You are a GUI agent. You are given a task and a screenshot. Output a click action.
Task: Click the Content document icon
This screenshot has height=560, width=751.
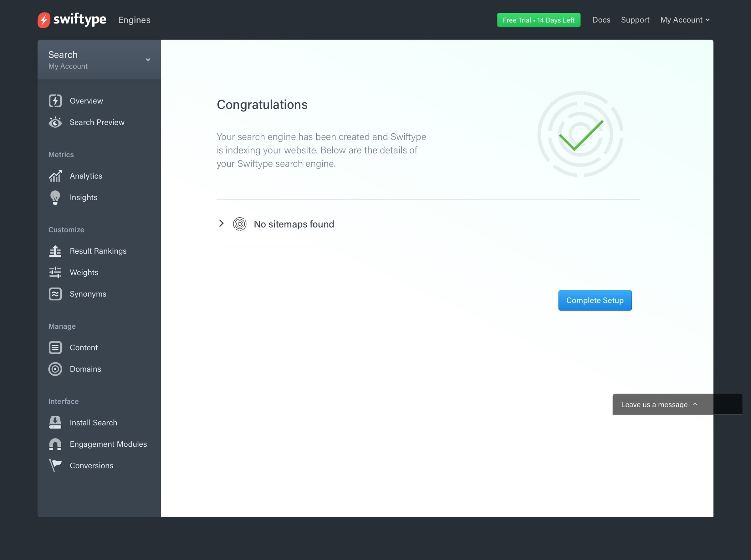(x=55, y=347)
